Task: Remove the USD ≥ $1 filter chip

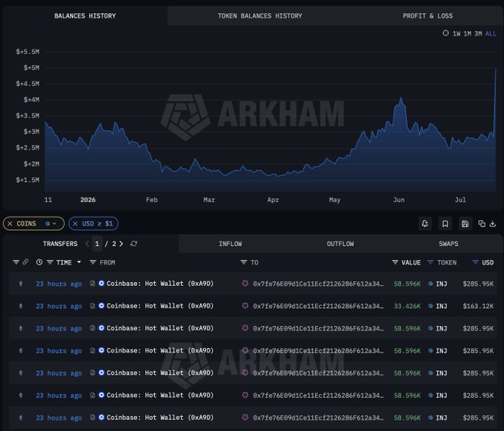Action: click(x=75, y=224)
